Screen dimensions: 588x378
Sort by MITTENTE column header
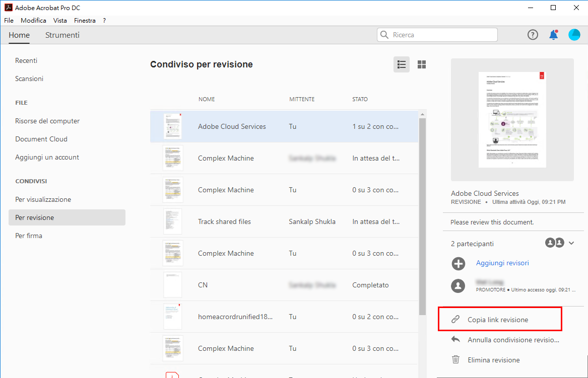(x=302, y=99)
